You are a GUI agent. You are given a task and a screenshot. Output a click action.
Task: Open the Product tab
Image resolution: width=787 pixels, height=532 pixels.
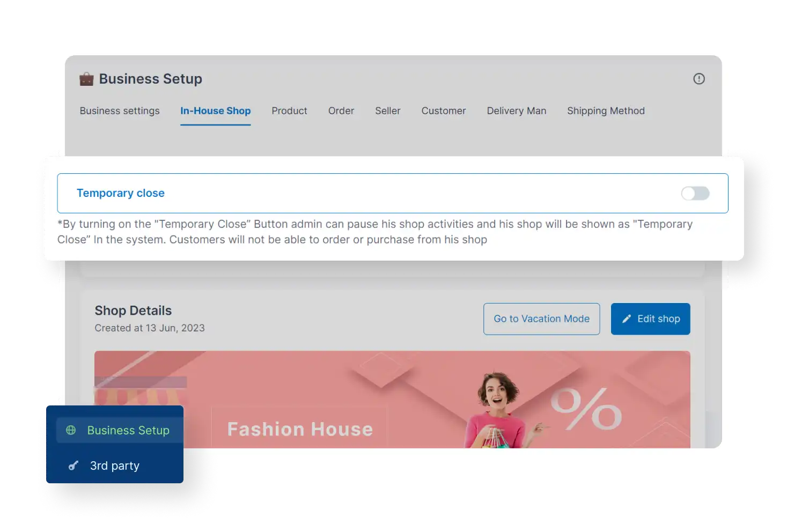[x=289, y=111]
